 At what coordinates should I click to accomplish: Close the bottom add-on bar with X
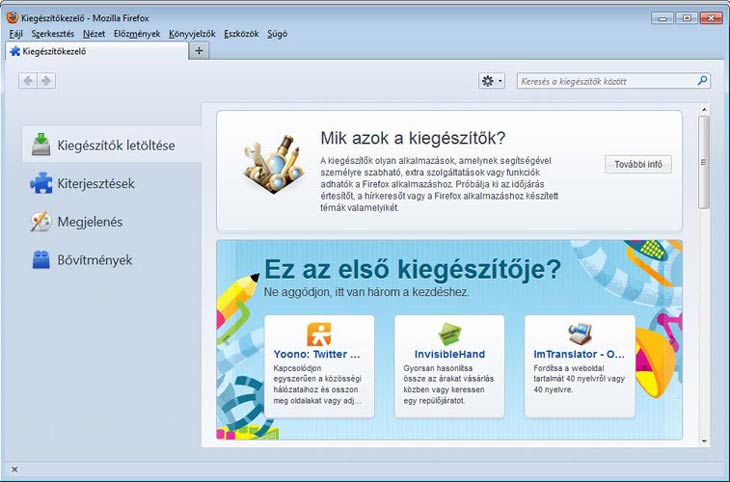(x=14, y=469)
